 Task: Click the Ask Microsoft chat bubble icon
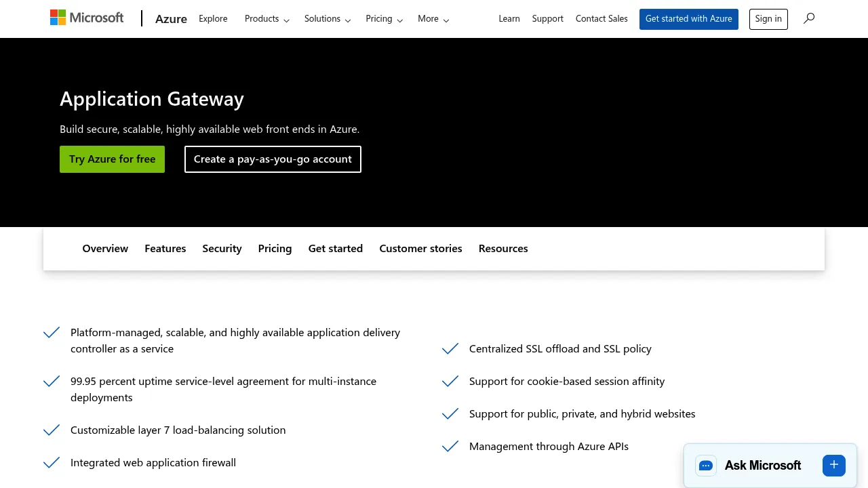[706, 466]
